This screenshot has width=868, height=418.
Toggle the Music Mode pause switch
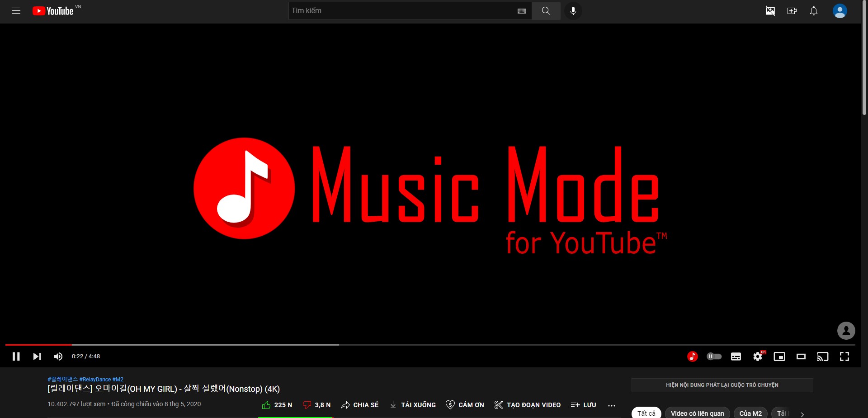tap(714, 356)
